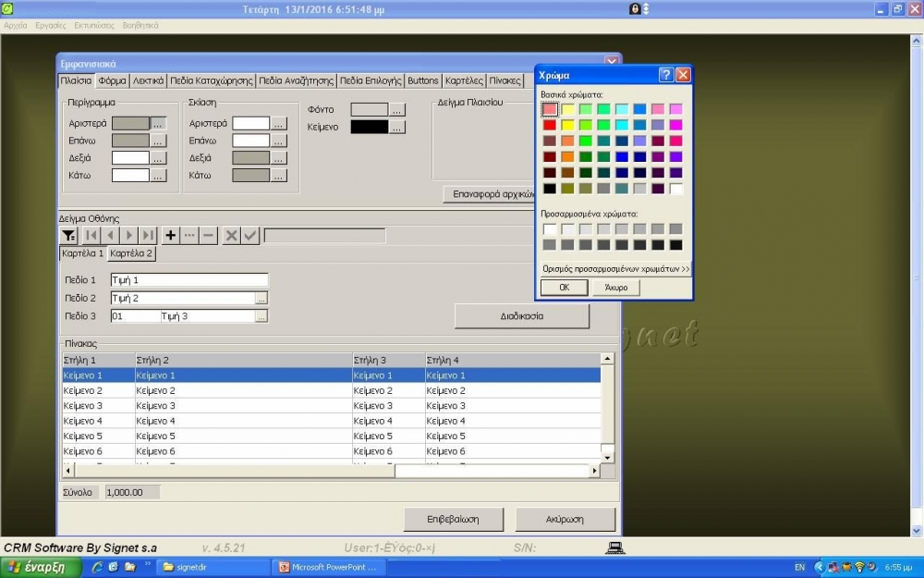Open color picker for Περίγραμμα Δεξιά

(158, 158)
